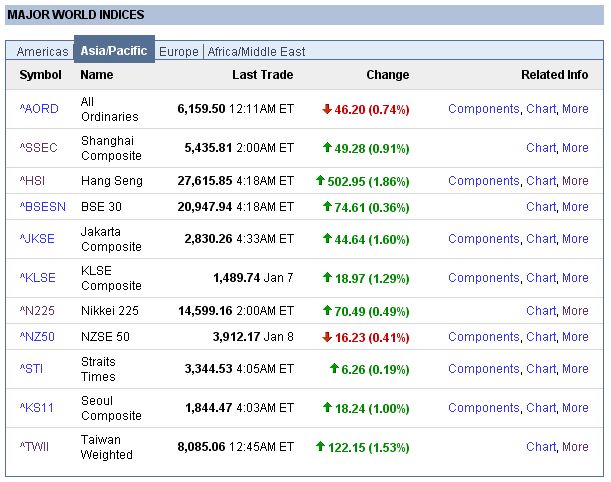
Task: Open the Africa/Middle East tab
Action: 256,51
